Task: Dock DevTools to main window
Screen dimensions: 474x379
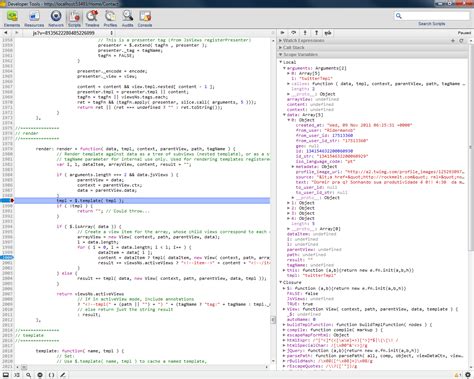Action: tap(6, 375)
